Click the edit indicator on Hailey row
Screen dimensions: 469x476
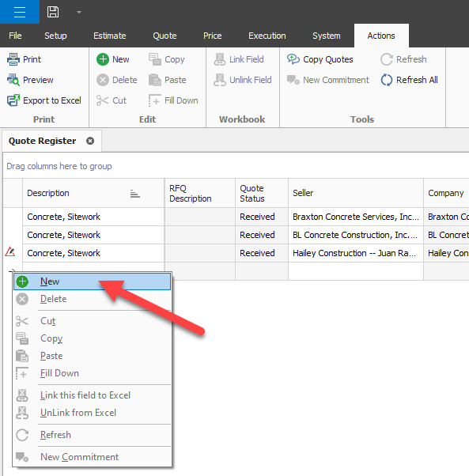coord(10,251)
